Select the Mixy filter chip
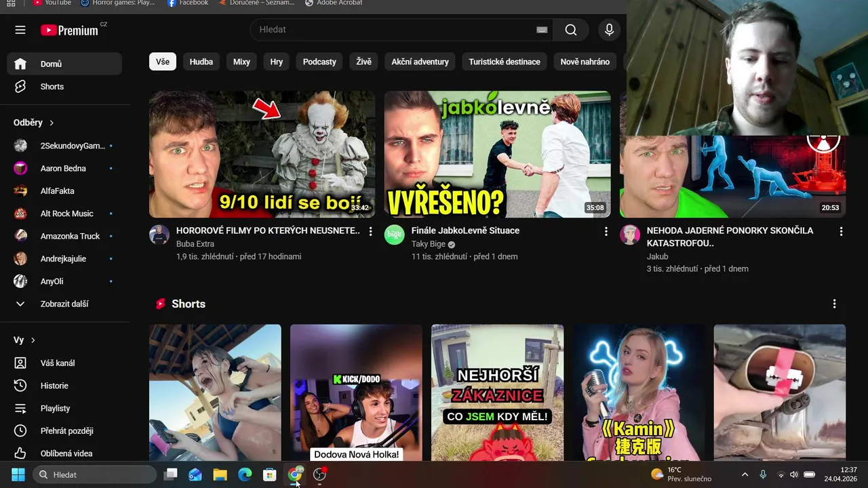The height and width of the screenshot is (488, 868). coord(241,62)
